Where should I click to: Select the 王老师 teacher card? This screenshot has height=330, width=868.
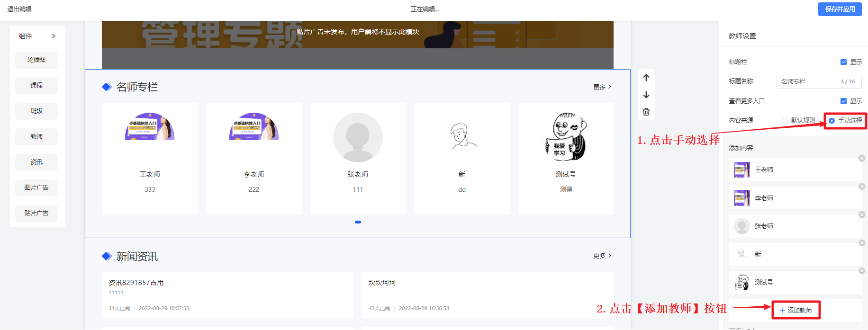coord(150,159)
